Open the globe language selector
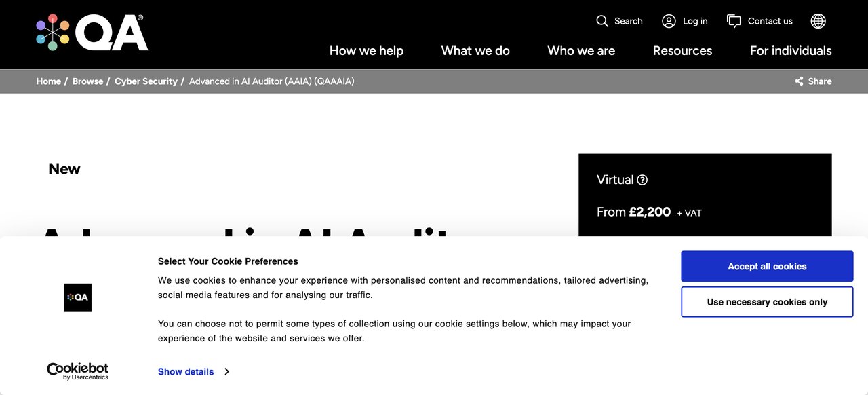This screenshot has height=395, width=868. pyautogui.click(x=818, y=21)
